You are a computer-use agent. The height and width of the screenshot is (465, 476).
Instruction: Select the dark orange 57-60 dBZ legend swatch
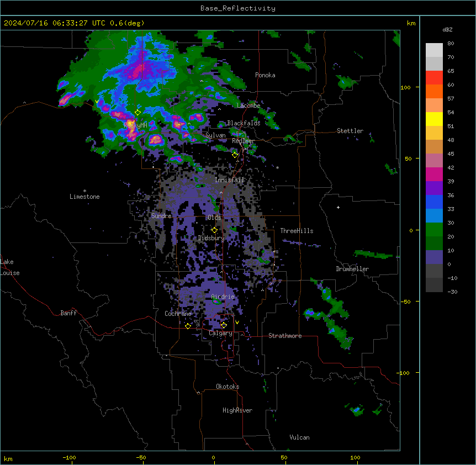coord(434,91)
